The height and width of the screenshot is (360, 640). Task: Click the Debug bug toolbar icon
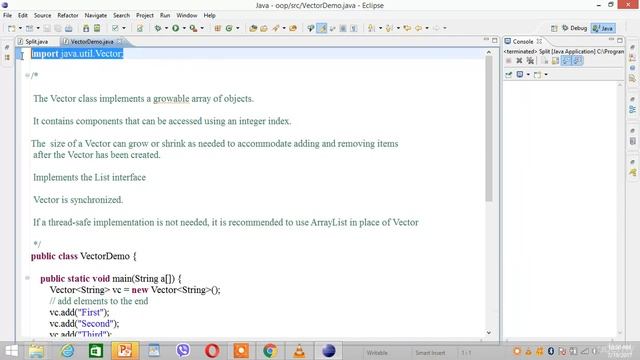pyautogui.click(x=158, y=28)
